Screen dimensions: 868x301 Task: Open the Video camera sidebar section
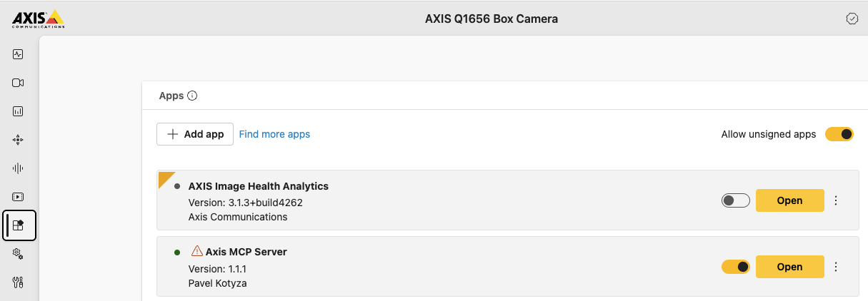[x=19, y=83]
